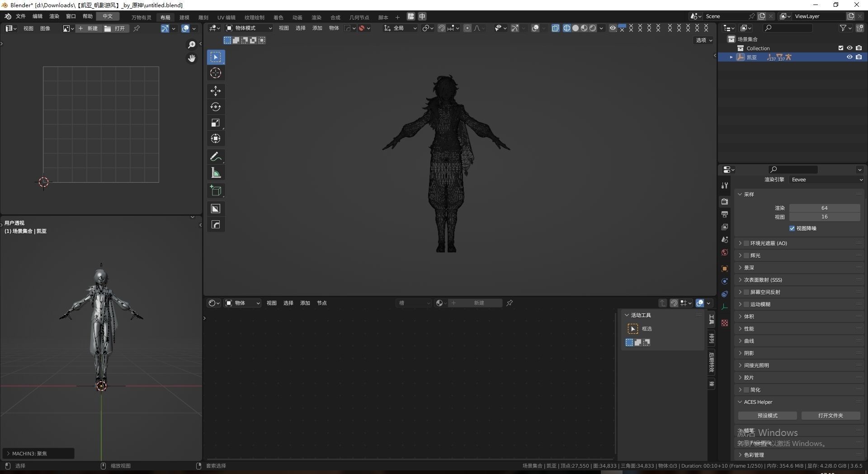
Task: Open the Object properties tab with the orange square
Action: [x=725, y=268]
